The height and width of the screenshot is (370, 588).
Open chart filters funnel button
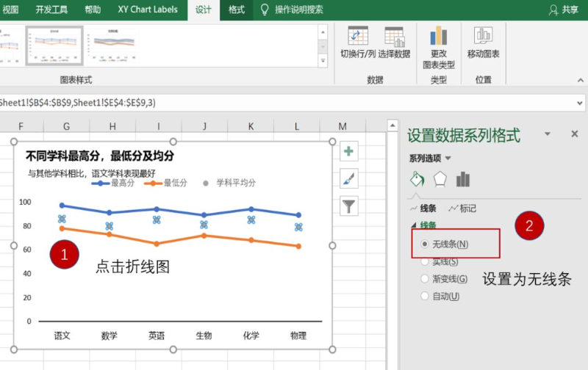click(348, 206)
